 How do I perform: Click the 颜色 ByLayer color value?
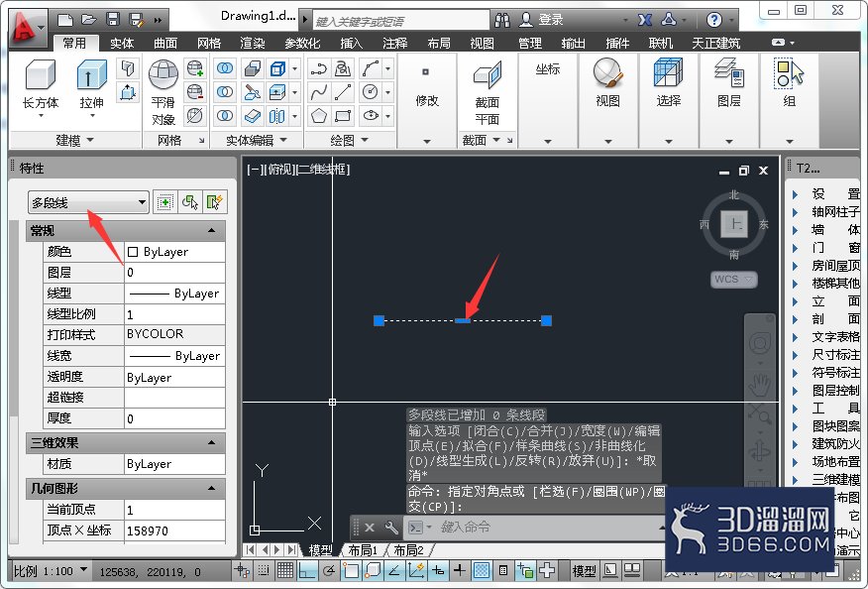175,252
